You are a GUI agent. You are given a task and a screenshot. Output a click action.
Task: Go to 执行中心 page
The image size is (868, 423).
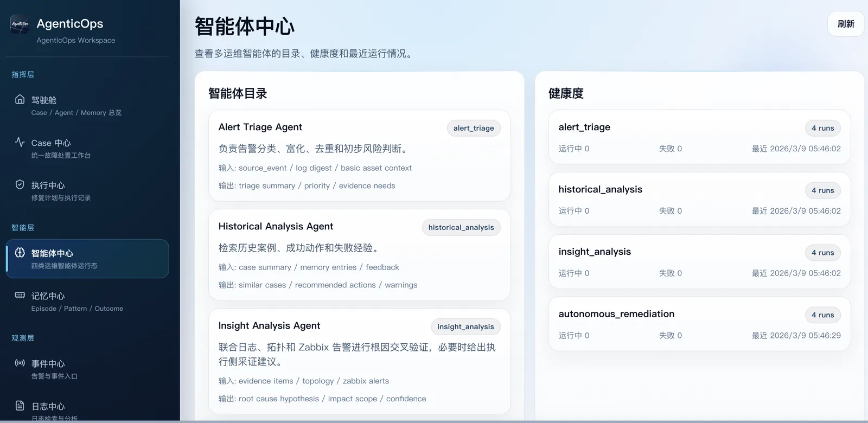click(87, 191)
